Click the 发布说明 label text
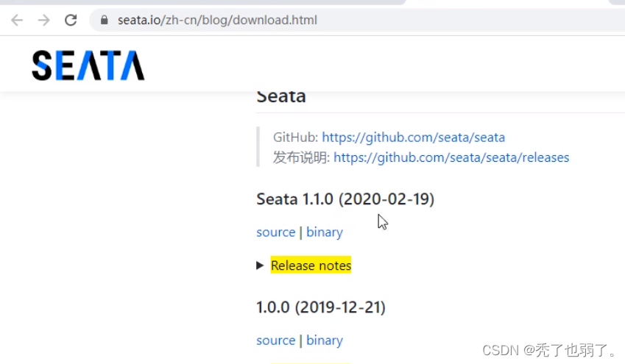Viewport: 625px width, 364px height. pyautogui.click(x=301, y=157)
